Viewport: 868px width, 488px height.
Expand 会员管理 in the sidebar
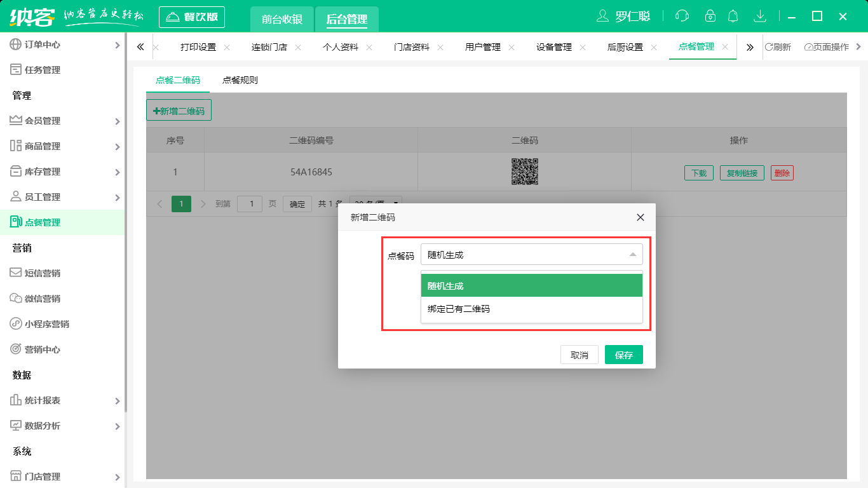point(64,121)
